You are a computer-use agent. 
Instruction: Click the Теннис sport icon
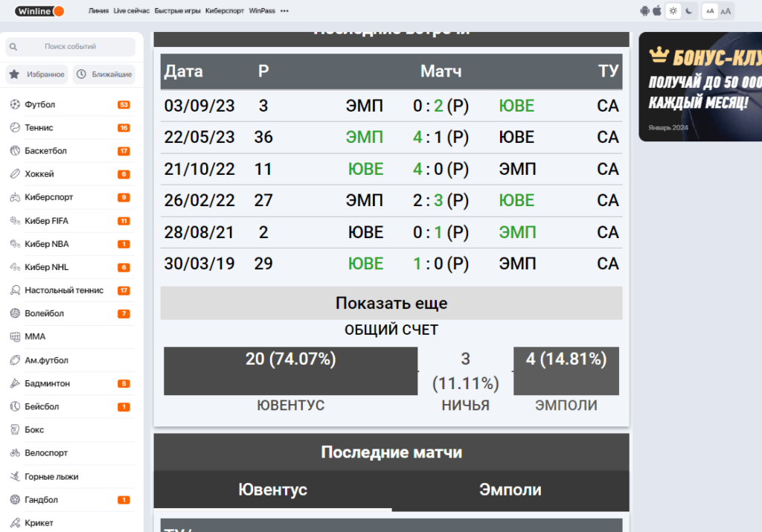(x=15, y=128)
